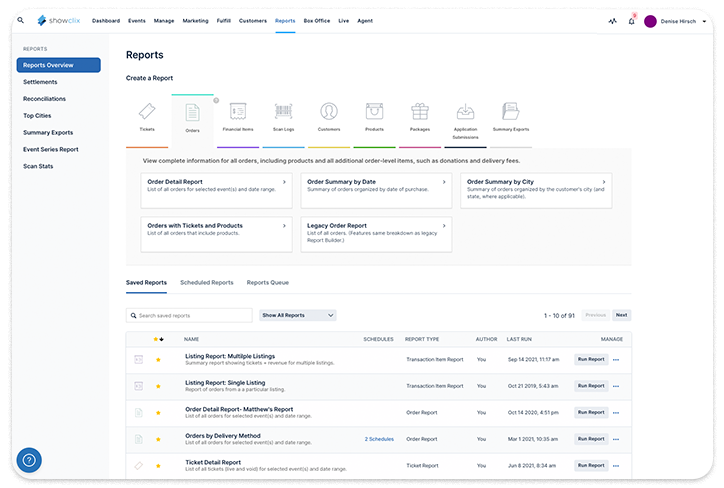The height and width of the screenshot is (488, 724).
Task: Unstar Listing Report: Single Listing
Action: tap(158, 386)
